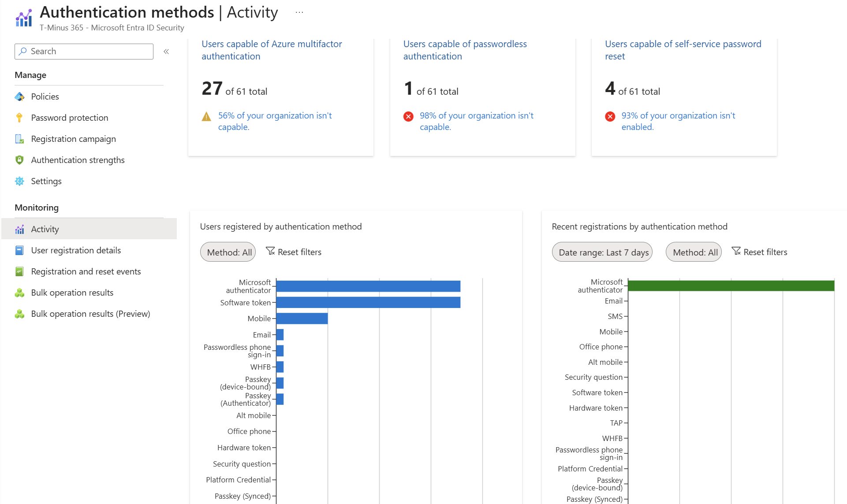Click into the Search field in the sidebar
The image size is (847, 504).
pyautogui.click(x=84, y=52)
